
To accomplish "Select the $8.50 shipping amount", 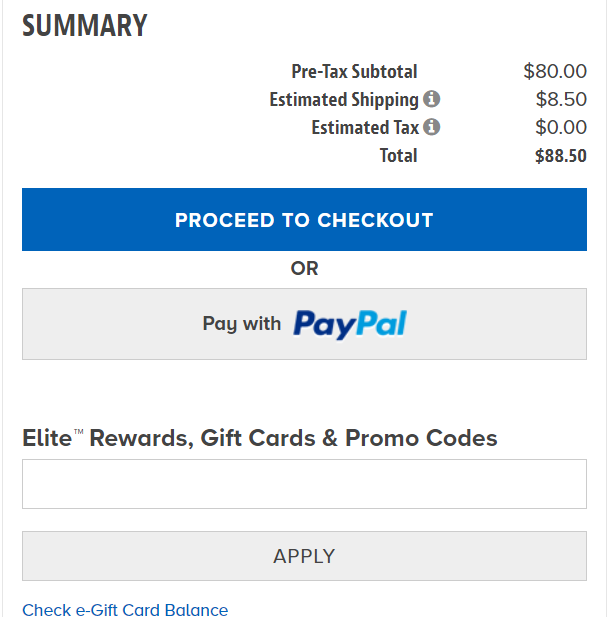I will point(561,99).
